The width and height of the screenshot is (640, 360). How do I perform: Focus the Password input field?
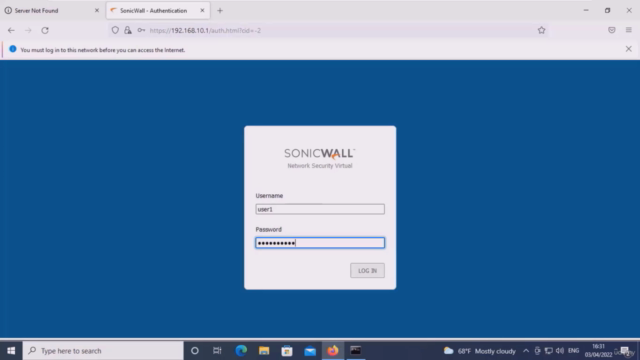pyautogui.click(x=320, y=243)
